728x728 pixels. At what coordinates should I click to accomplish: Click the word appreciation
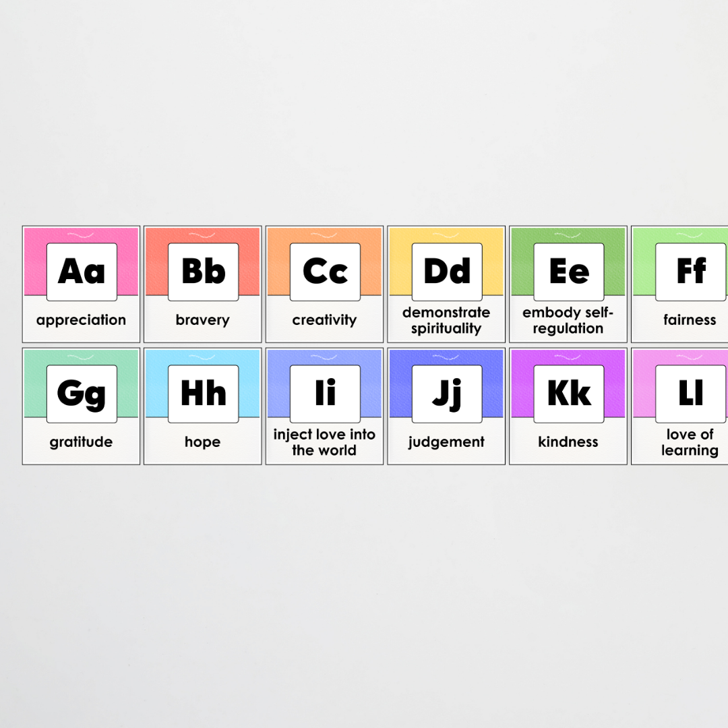[x=81, y=320]
